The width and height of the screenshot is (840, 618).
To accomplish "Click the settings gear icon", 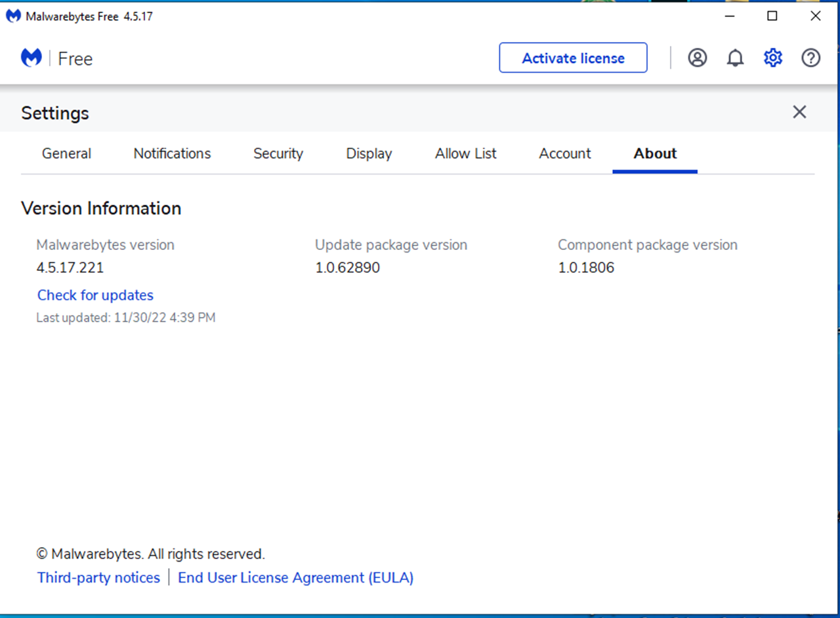I will coord(773,58).
